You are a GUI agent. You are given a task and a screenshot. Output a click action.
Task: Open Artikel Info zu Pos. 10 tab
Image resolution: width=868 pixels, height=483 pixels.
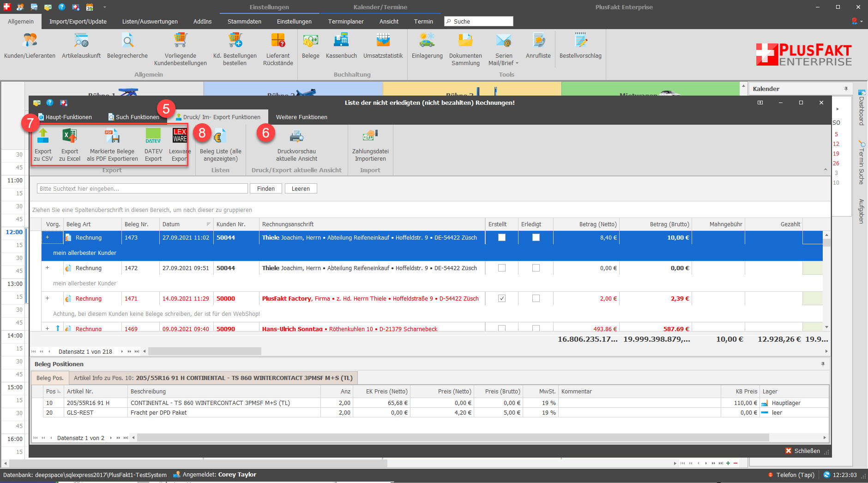[213, 378]
